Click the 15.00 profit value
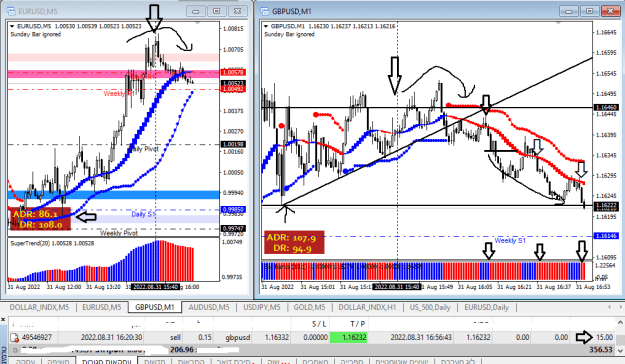This screenshot has width=625, height=364. tap(604, 338)
